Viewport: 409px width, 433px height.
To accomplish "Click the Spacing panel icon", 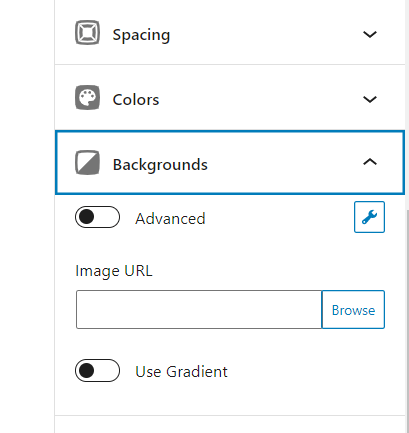I will point(87,33).
